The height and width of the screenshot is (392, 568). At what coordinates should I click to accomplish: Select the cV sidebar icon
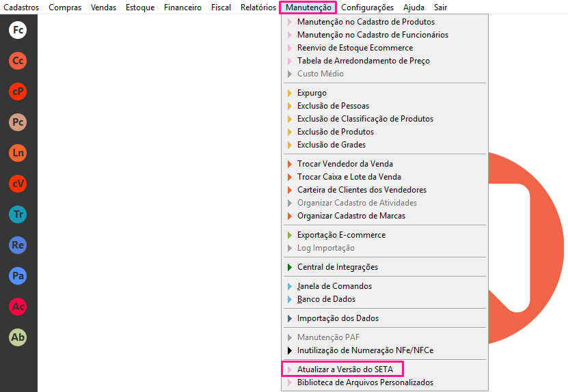pyautogui.click(x=18, y=184)
